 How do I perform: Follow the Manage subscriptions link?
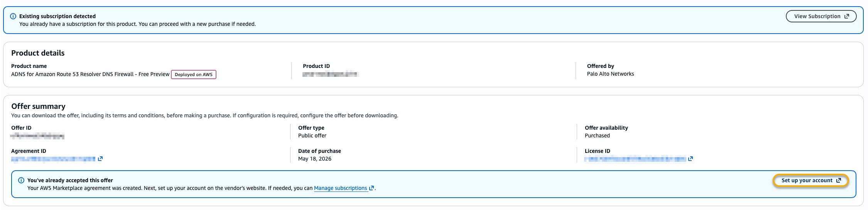(340, 188)
